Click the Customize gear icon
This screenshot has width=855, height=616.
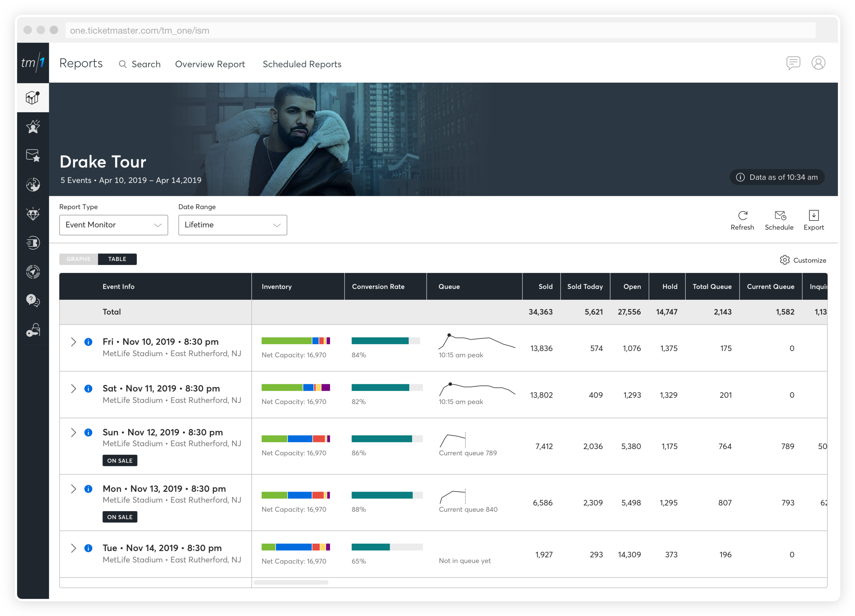pos(785,260)
